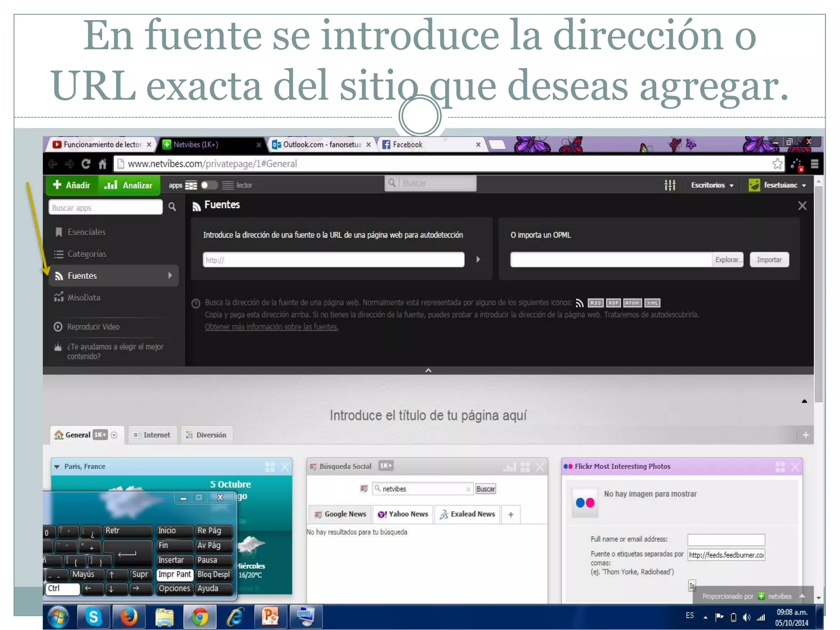Open Obtener más información sobre las fuentes link
840x630 pixels.
[x=272, y=327]
